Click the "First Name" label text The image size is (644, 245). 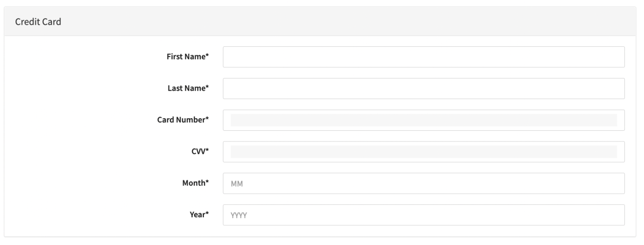(185, 57)
